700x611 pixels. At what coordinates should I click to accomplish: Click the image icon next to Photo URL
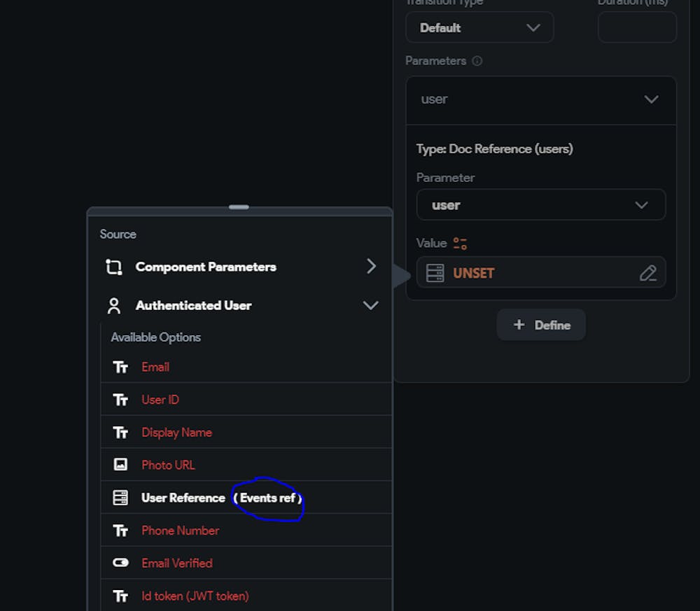[120, 464]
